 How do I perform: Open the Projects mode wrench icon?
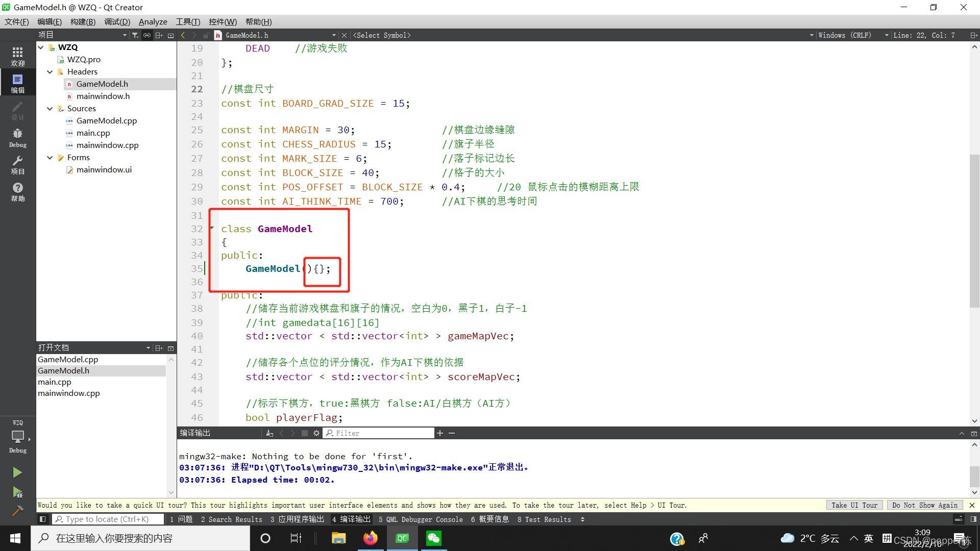17,164
